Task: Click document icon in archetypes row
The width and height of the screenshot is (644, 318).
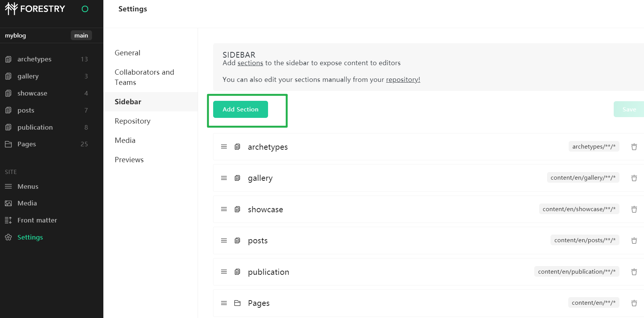Action: click(x=237, y=147)
